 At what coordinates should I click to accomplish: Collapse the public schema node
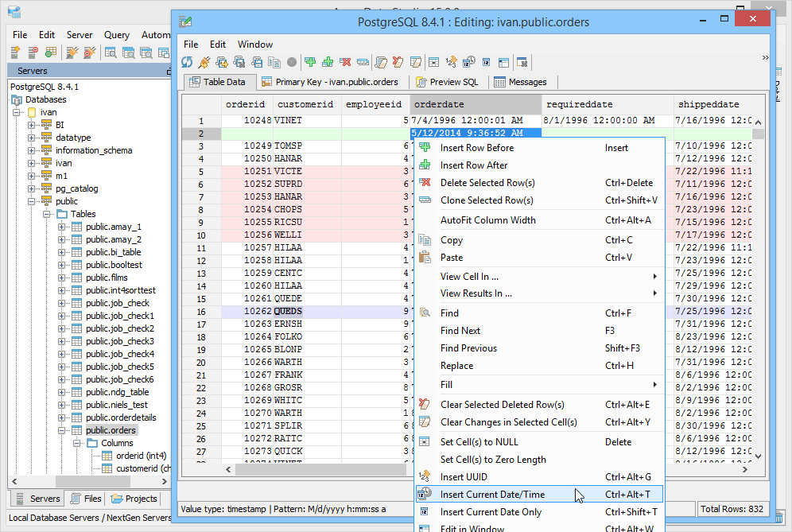click(31, 201)
